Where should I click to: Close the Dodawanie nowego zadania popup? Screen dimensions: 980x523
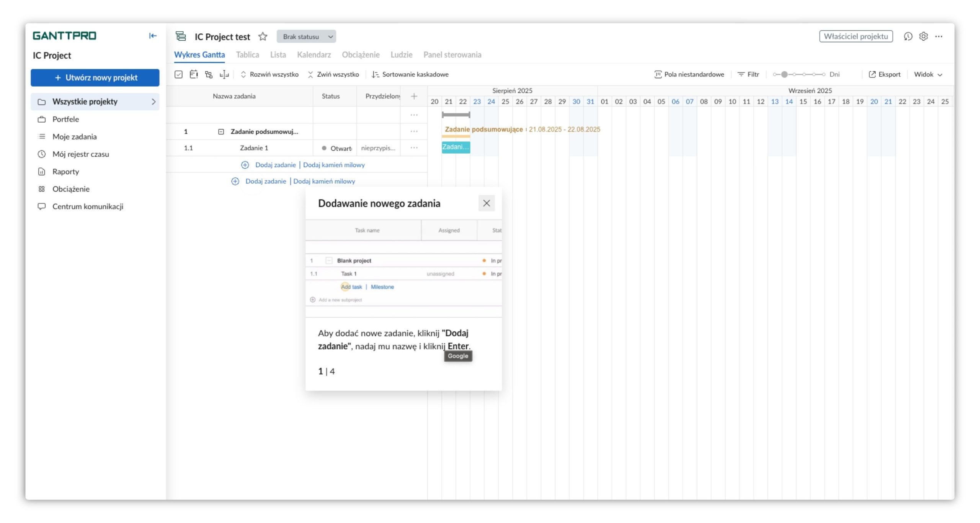pyautogui.click(x=486, y=203)
